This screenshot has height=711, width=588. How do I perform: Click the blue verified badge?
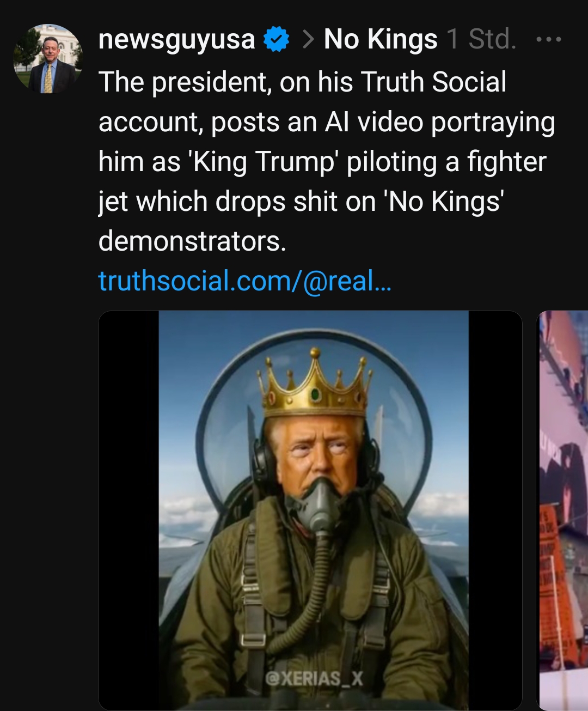click(x=277, y=40)
